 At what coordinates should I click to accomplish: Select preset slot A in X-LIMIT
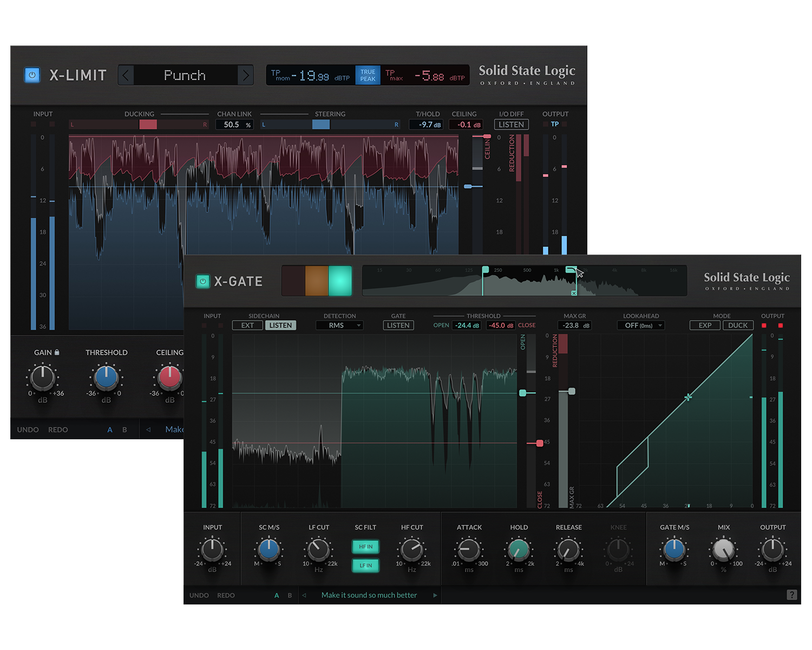point(110,430)
